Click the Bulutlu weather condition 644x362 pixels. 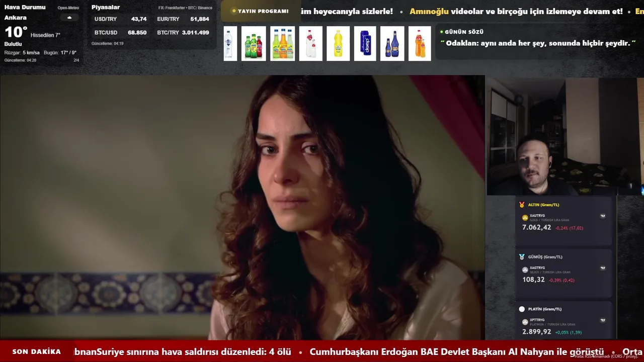[13, 44]
